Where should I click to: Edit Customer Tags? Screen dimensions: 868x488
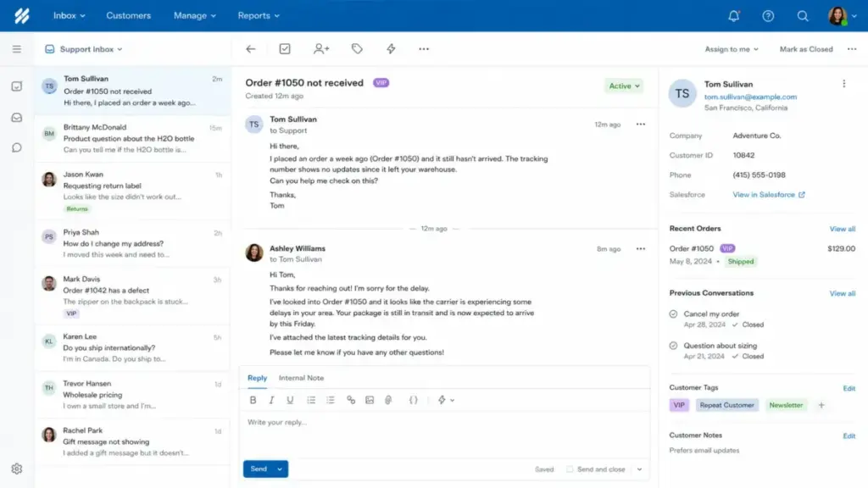point(849,388)
